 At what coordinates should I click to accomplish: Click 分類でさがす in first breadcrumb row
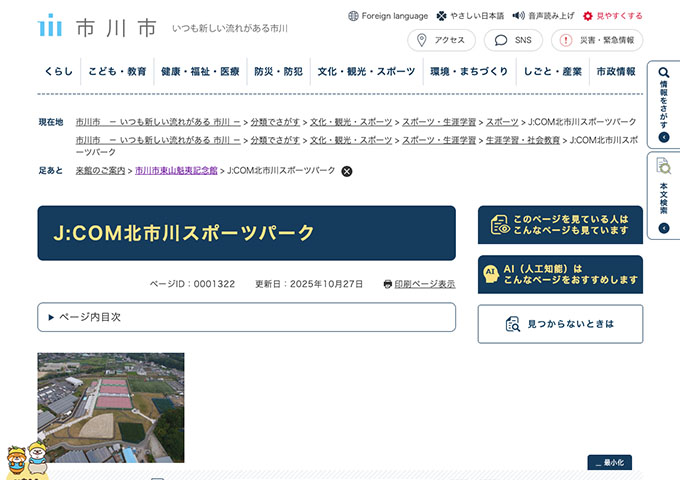[x=275, y=122]
